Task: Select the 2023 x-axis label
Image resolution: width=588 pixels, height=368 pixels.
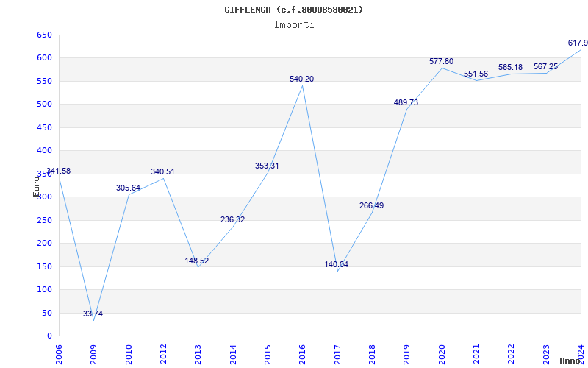Action: tap(546, 355)
